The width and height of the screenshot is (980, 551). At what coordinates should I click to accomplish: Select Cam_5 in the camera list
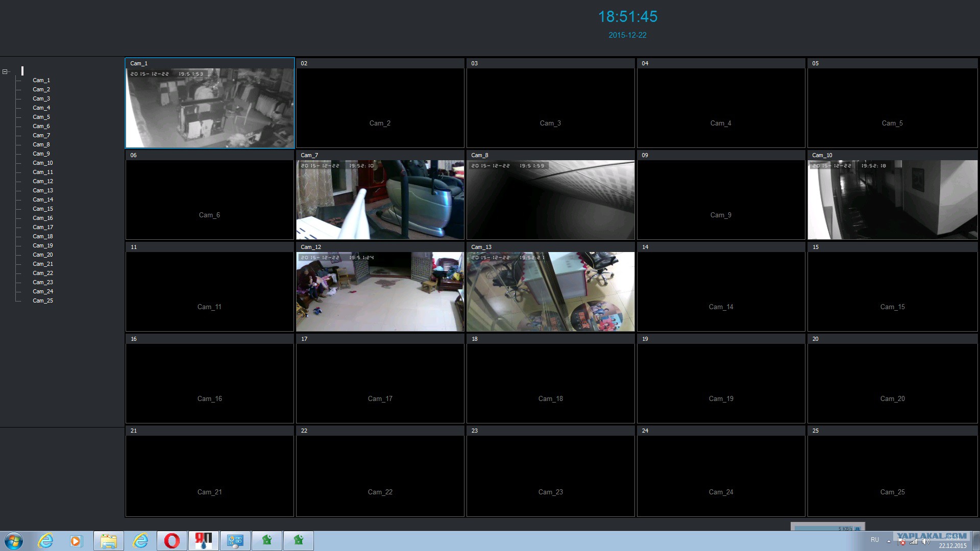(41, 117)
